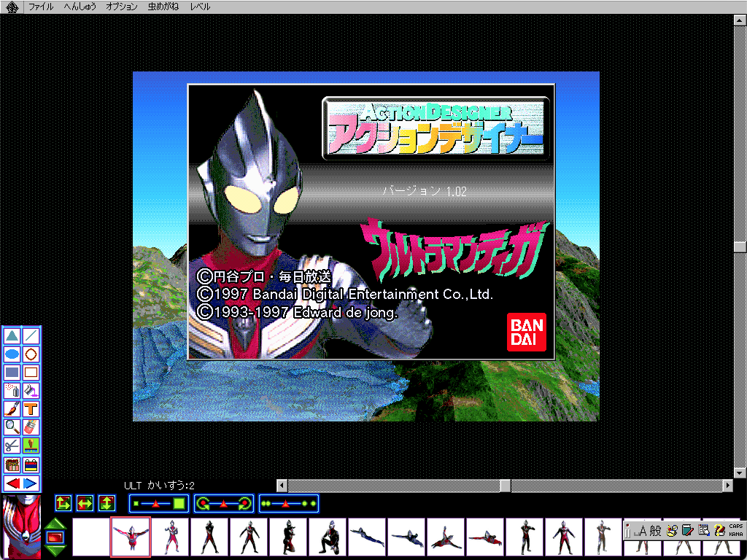The image size is (747, 560).
Task: Click the clockwise rotation icon
Action: click(x=245, y=503)
